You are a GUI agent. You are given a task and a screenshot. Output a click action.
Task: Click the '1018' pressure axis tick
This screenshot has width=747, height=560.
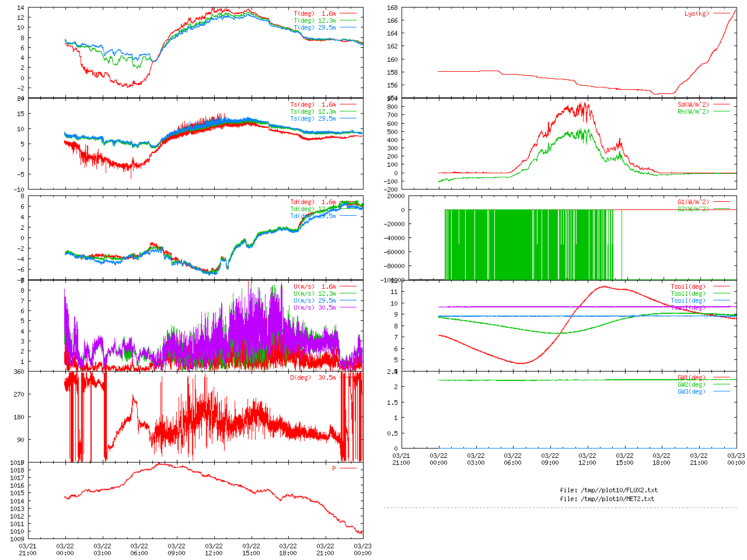click(x=17, y=470)
